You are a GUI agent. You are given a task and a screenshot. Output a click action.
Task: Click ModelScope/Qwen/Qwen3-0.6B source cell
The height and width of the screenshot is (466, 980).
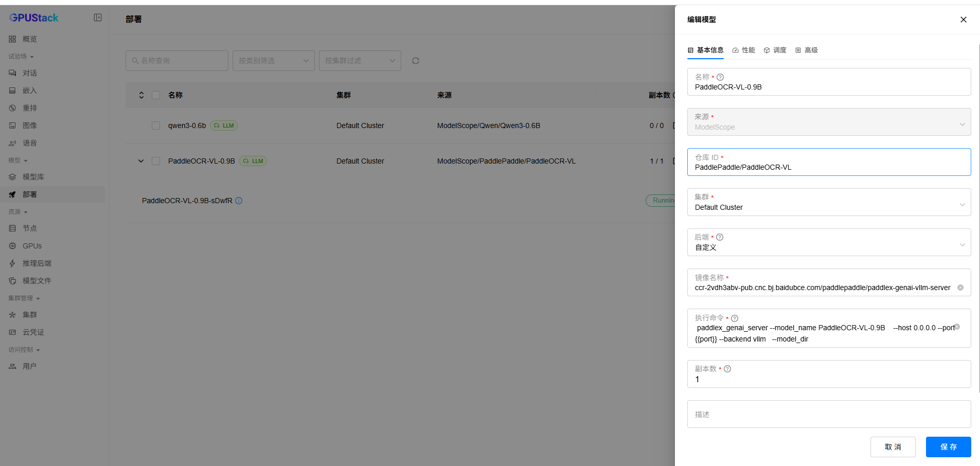click(x=489, y=126)
